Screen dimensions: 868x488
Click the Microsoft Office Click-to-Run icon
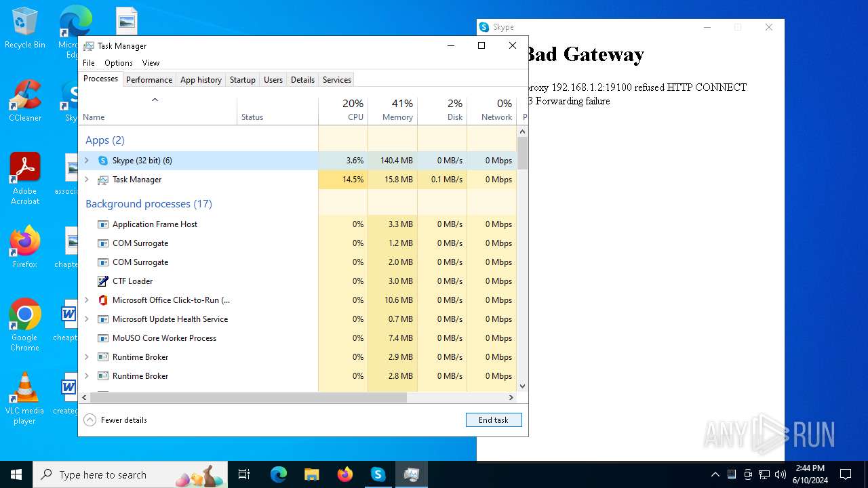tap(103, 300)
